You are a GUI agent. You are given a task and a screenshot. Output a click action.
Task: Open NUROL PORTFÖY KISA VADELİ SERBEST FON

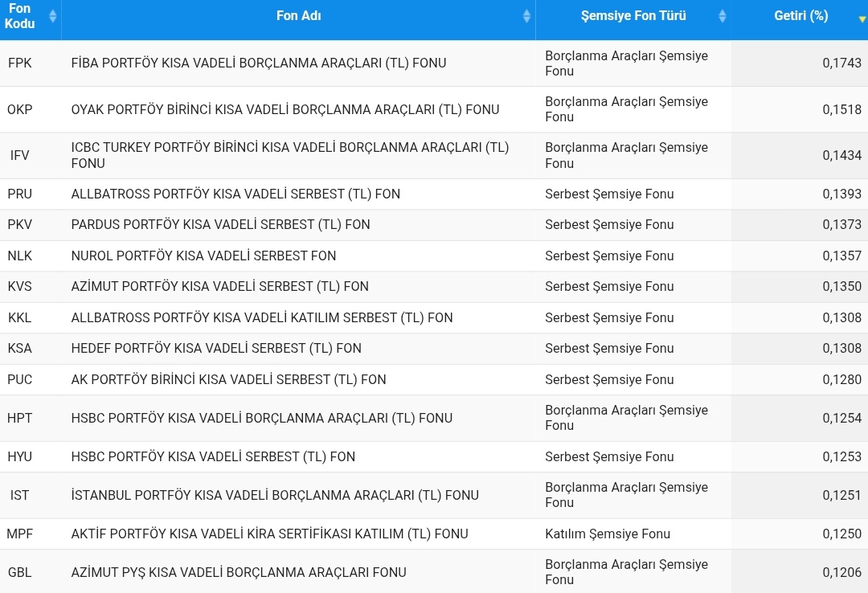pyautogui.click(x=203, y=256)
